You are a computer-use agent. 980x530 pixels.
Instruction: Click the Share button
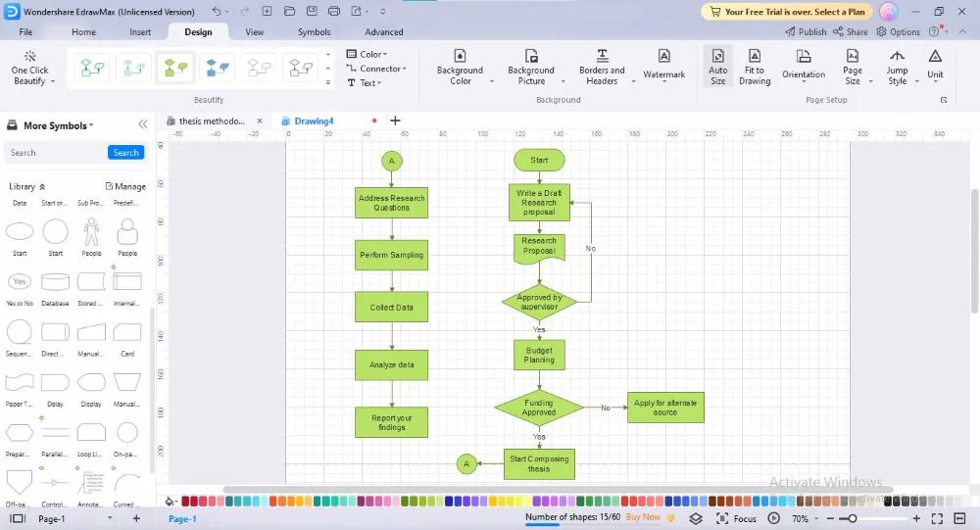click(851, 32)
